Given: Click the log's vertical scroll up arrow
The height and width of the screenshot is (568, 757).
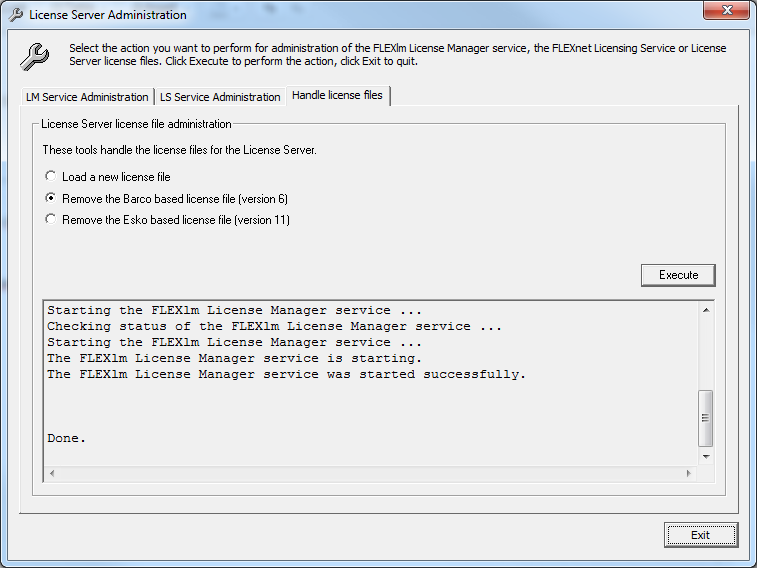Looking at the screenshot, I should (706, 310).
